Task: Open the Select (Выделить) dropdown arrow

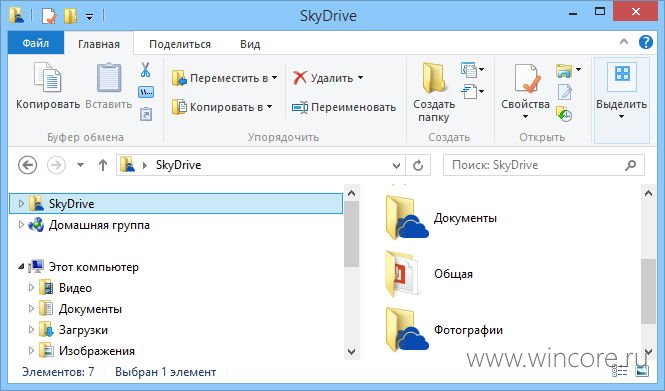Action: 621,117
